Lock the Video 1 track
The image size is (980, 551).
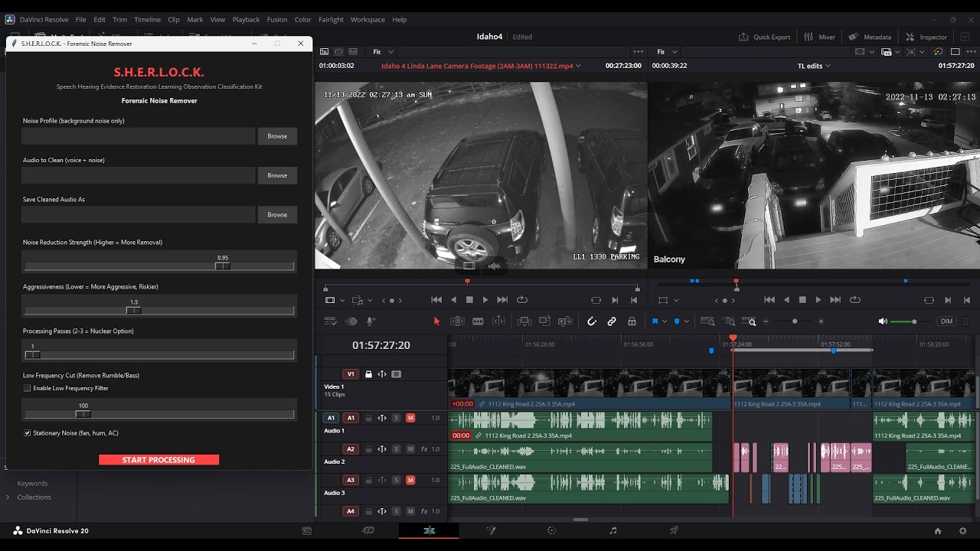click(x=368, y=374)
